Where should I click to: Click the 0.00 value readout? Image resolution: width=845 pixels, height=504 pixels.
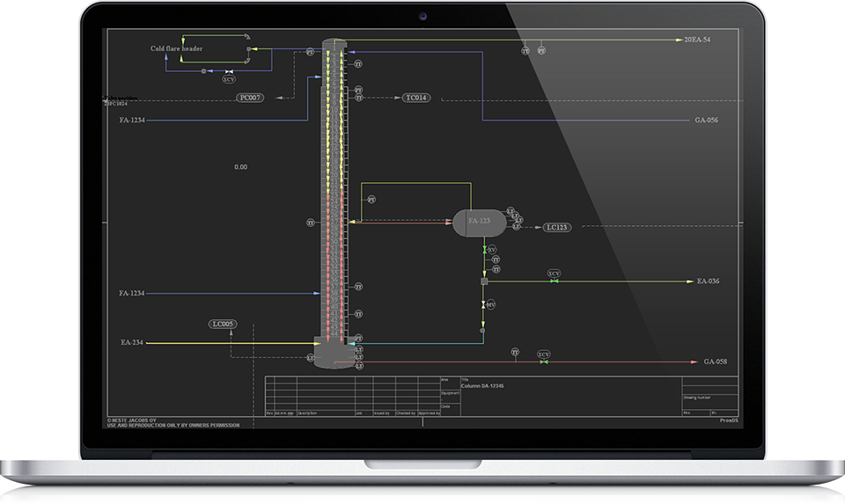[x=240, y=166]
